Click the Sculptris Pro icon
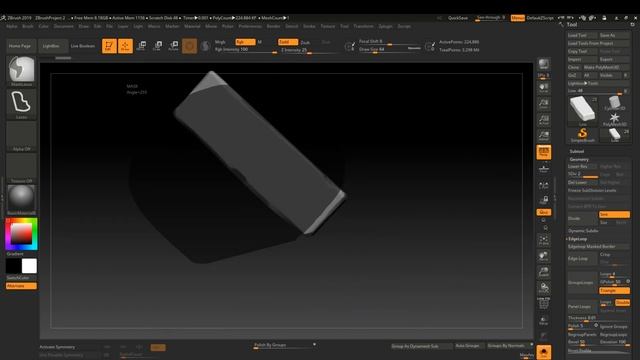The height and width of the screenshot is (360, 640). [205, 46]
